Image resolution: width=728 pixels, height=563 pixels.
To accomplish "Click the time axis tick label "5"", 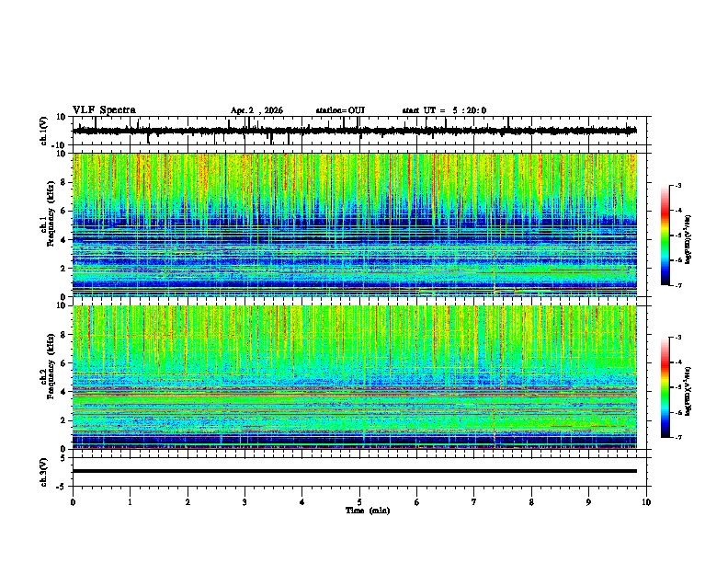I will (359, 502).
